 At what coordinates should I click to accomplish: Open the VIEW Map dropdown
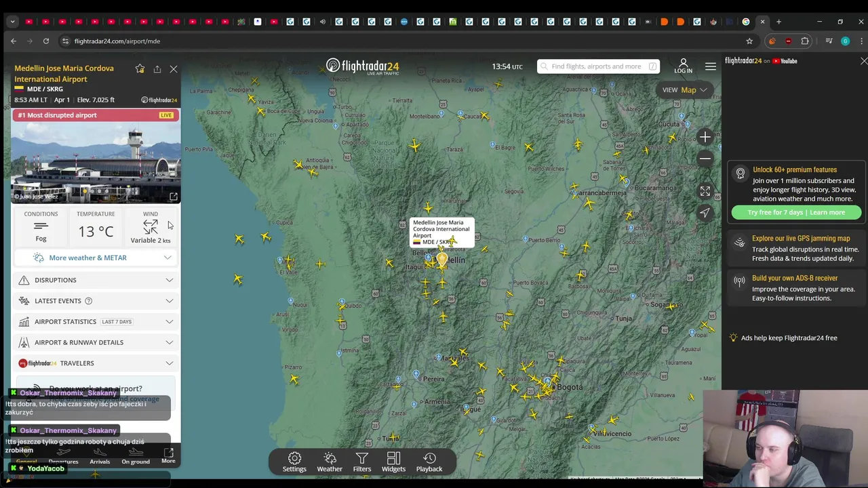click(684, 90)
